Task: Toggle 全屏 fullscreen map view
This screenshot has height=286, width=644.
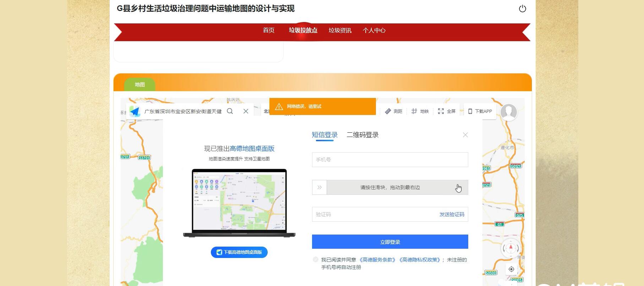Action: pos(447,111)
